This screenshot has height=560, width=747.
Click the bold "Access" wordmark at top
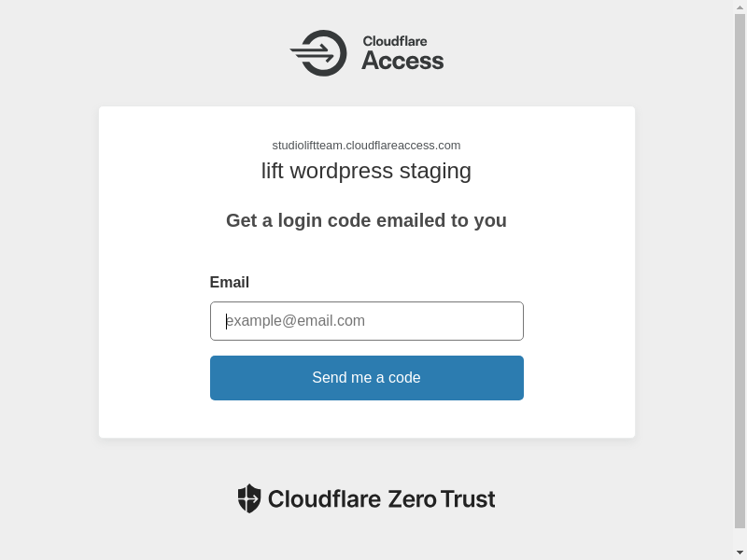[x=402, y=62]
